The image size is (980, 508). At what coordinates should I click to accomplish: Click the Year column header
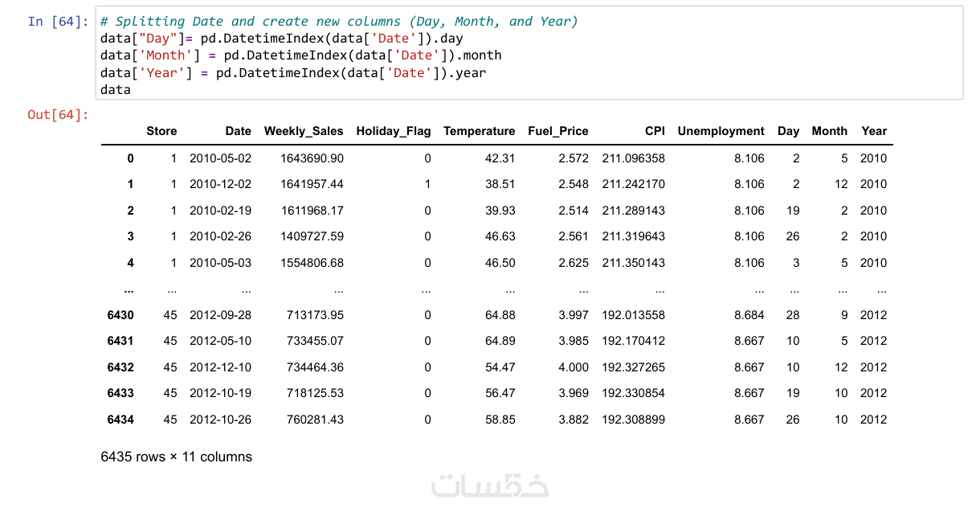pyautogui.click(x=874, y=131)
